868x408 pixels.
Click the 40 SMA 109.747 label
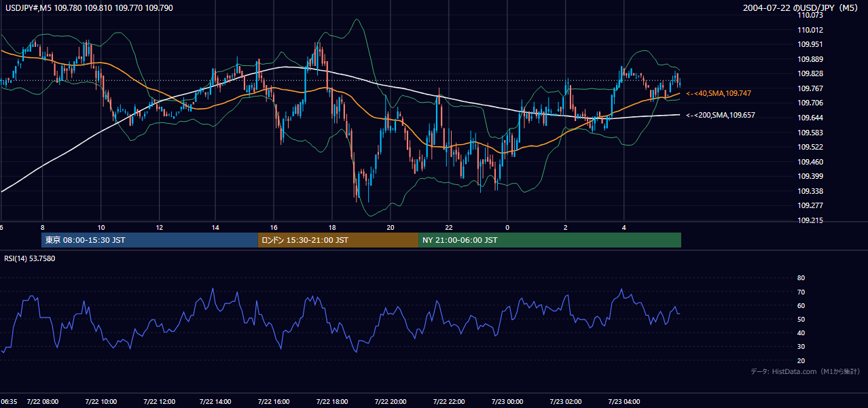[719, 93]
